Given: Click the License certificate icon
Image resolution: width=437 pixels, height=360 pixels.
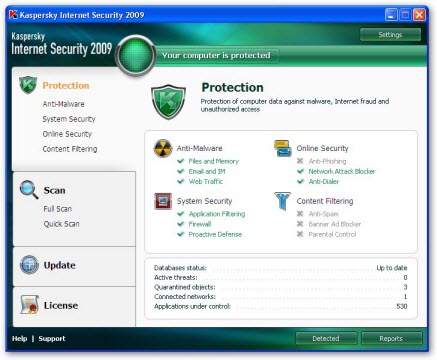Looking at the screenshot, I should coord(29,304).
